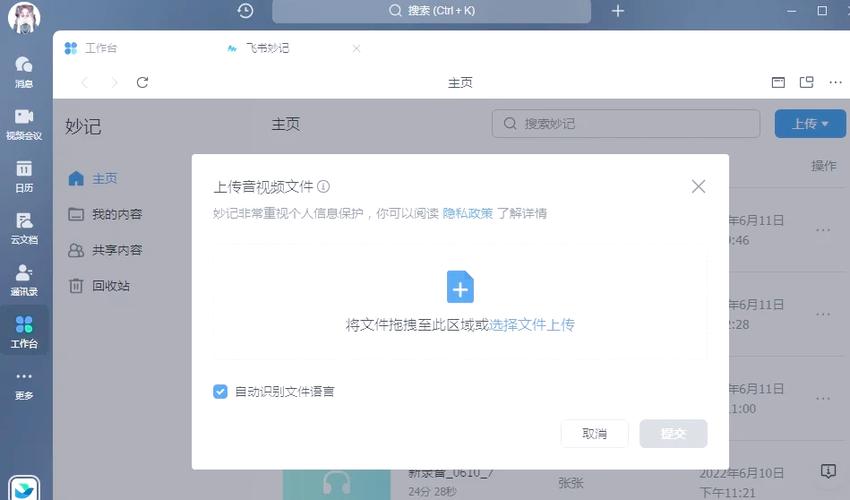Click the 取消 cancel button
This screenshot has height=500, width=850.
595,434
